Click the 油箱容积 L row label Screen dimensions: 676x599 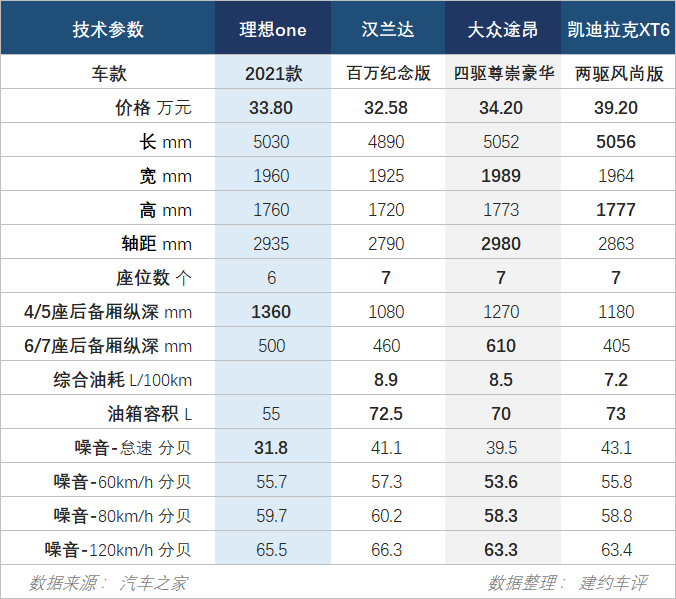(x=150, y=414)
